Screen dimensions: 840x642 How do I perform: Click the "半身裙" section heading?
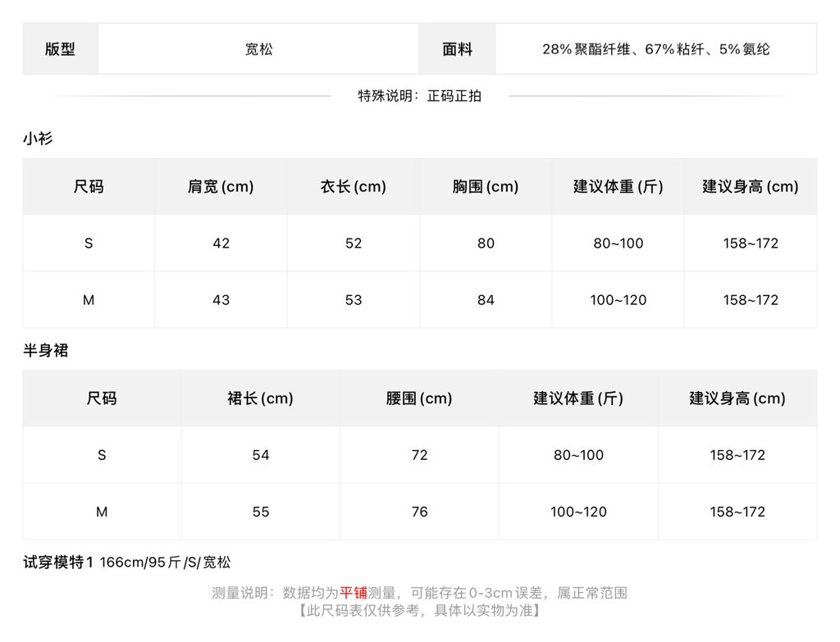pos(46,350)
